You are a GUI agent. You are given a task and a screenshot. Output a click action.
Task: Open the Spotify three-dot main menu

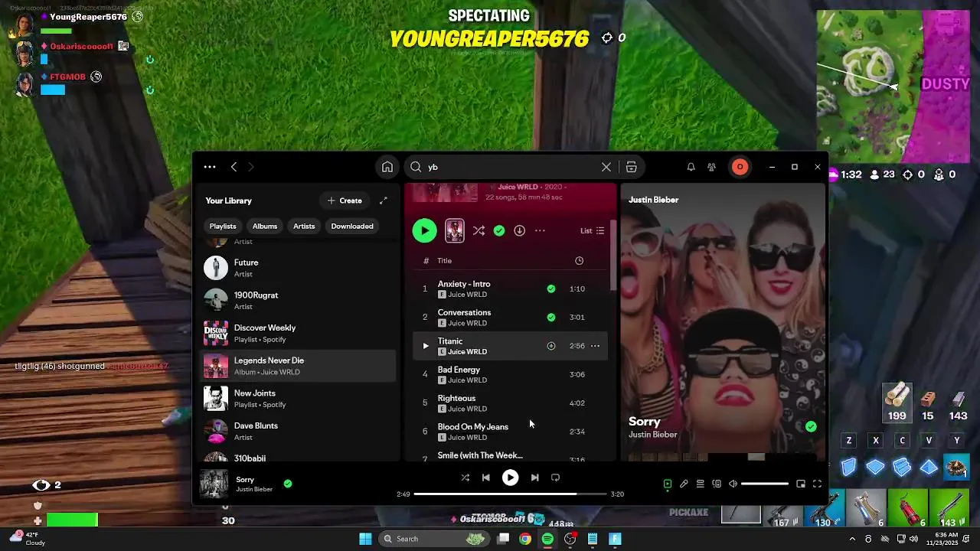coord(210,167)
